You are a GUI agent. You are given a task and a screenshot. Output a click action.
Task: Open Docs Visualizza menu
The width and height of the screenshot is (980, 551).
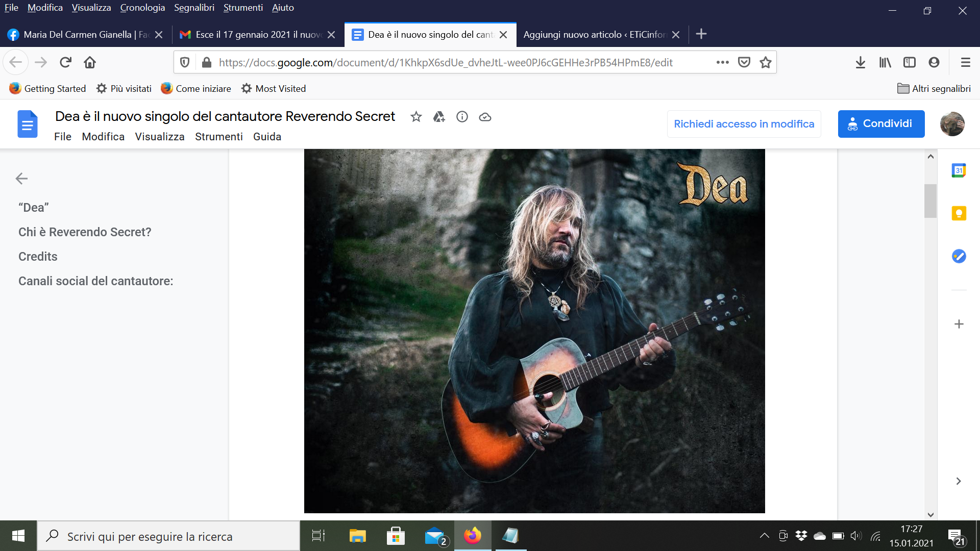click(x=160, y=137)
